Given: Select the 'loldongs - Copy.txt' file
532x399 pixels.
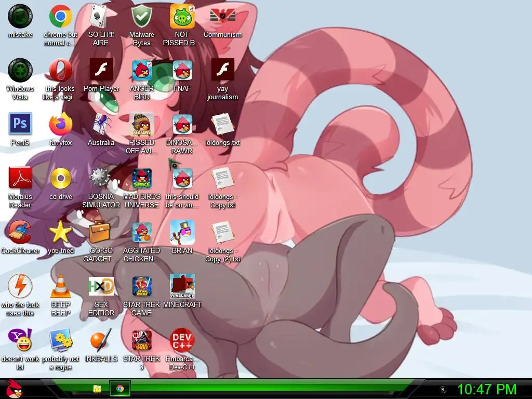Looking at the screenshot, I should pos(222,179).
